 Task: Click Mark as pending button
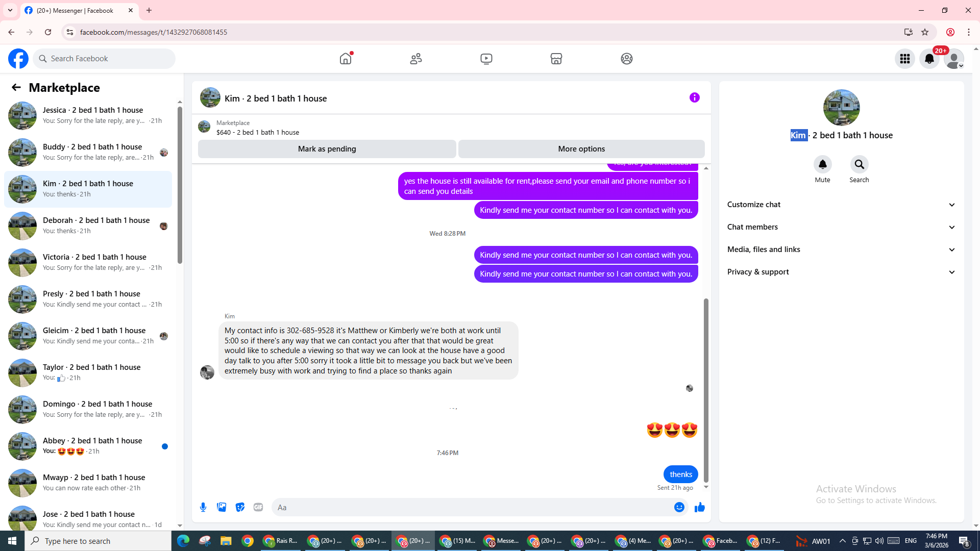click(x=327, y=149)
